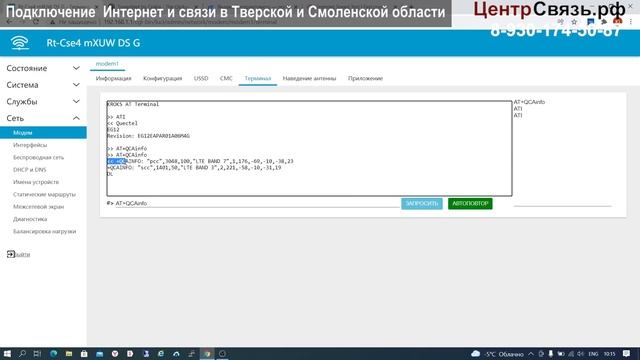Open Windows taskbar search
Viewport: 640px width, 360px height.
coord(22,354)
